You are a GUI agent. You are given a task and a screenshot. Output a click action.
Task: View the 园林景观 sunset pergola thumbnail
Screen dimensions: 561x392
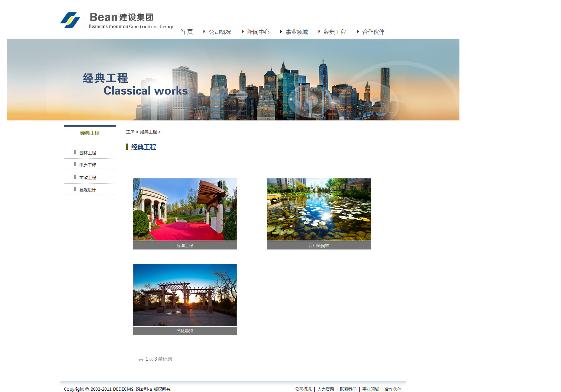point(185,295)
